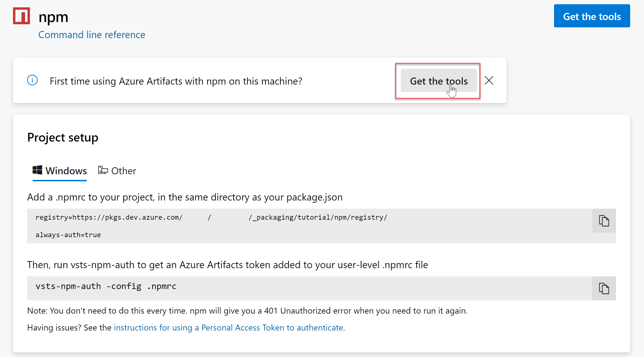Click the npm title text

coord(53,17)
